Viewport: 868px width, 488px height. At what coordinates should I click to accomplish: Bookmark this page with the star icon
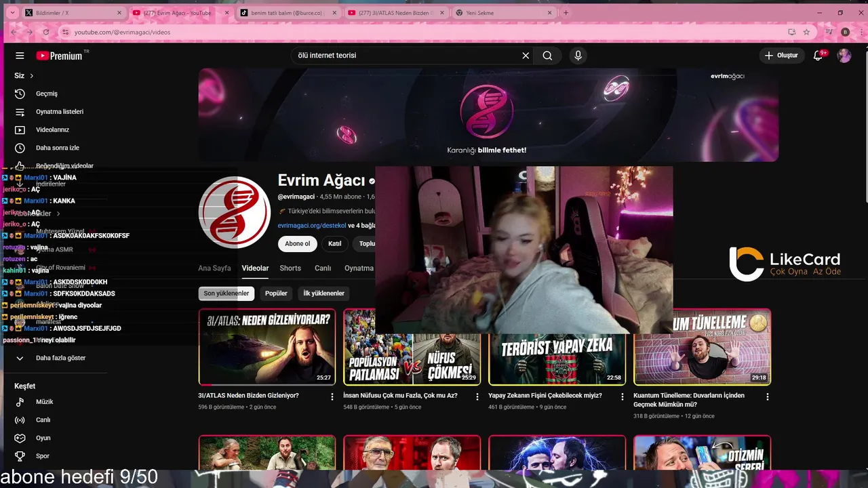coord(806,32)
